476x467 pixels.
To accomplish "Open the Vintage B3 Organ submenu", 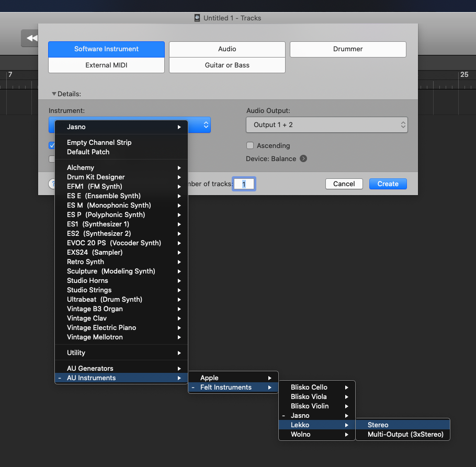I will [x=121, y=309].
